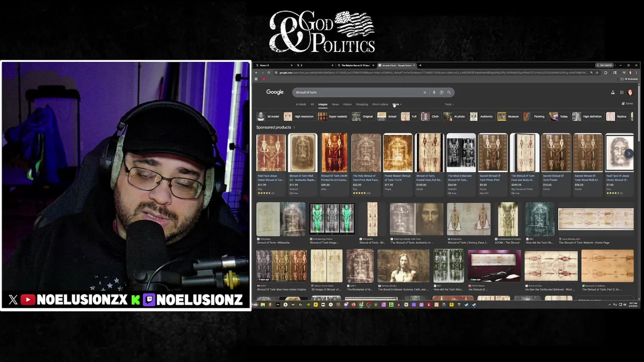Click the taskbar clock showing 9:07 AM
The image size is (644, 362).
(x=634, y=305)
